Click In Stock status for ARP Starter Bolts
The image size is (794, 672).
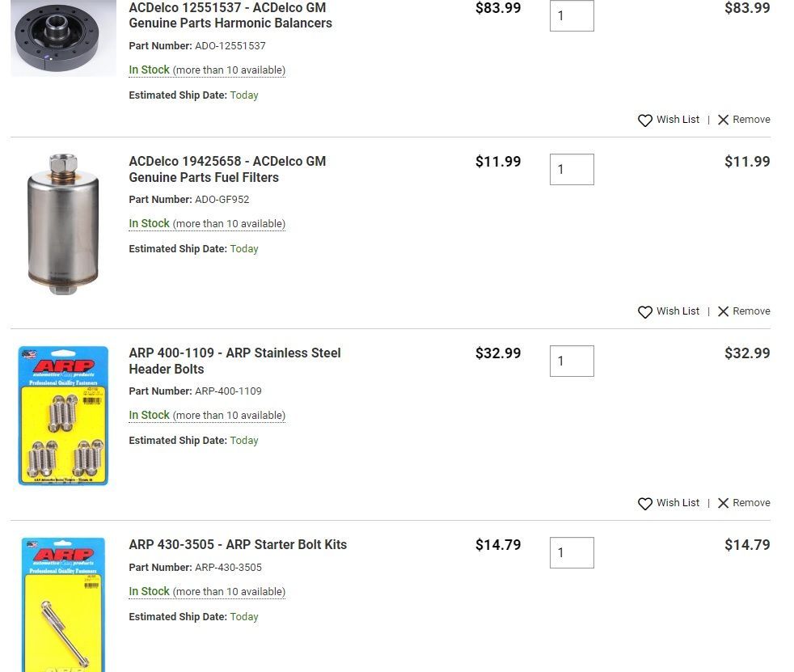point(150,591)
